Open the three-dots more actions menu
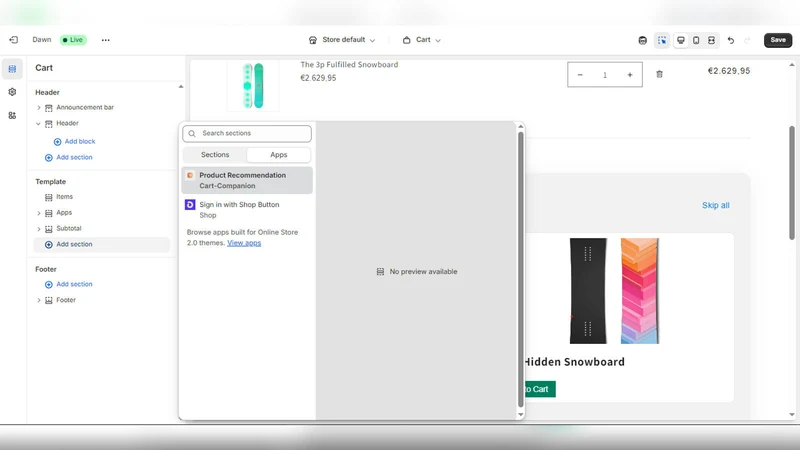The height and width of the screenshot is (450, 800). point(106,40)
